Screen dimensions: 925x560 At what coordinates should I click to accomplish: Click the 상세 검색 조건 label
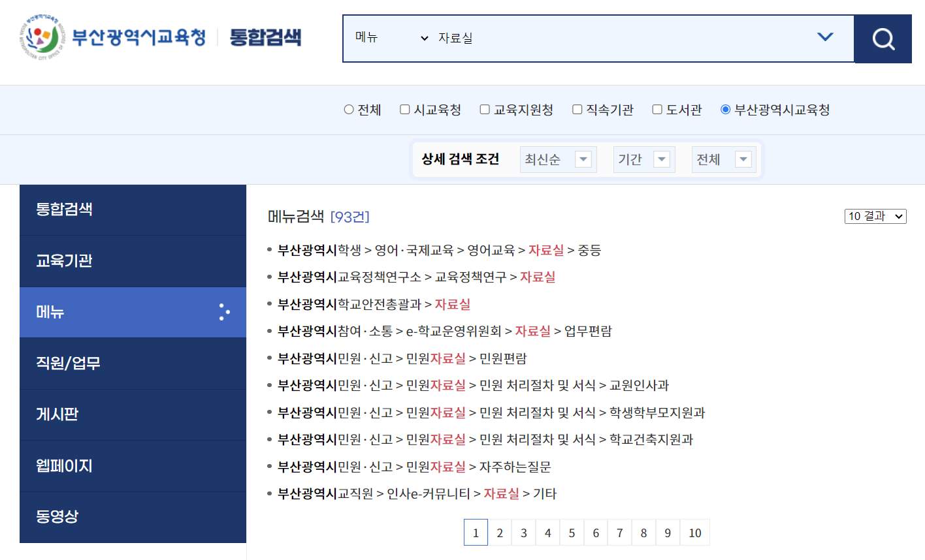(x=461, y=159)
